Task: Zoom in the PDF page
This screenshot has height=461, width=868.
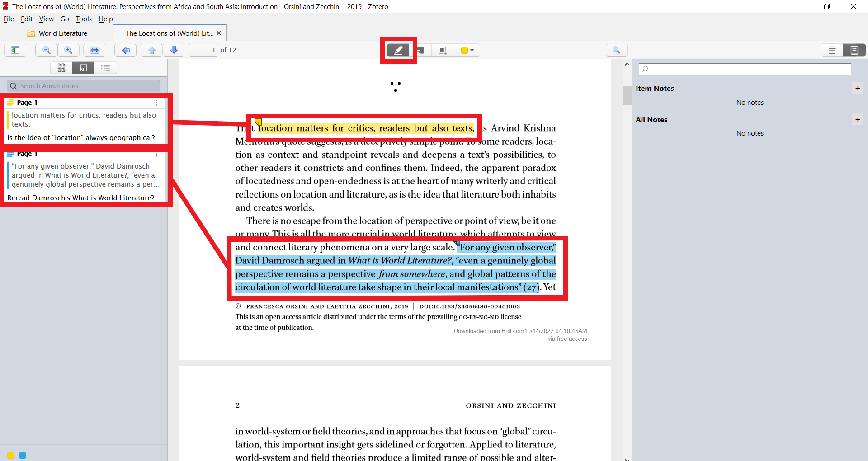Action: (x=68, y=50)
